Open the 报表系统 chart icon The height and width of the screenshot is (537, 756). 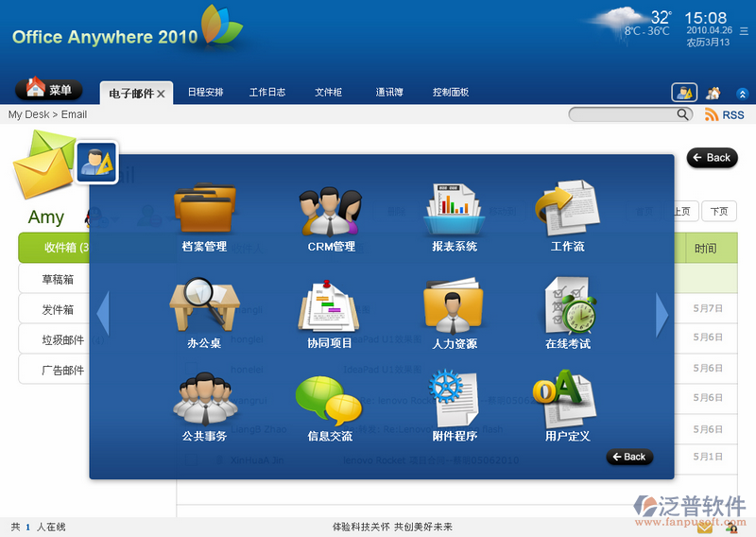pyautogui.click(x=454, y=208)
